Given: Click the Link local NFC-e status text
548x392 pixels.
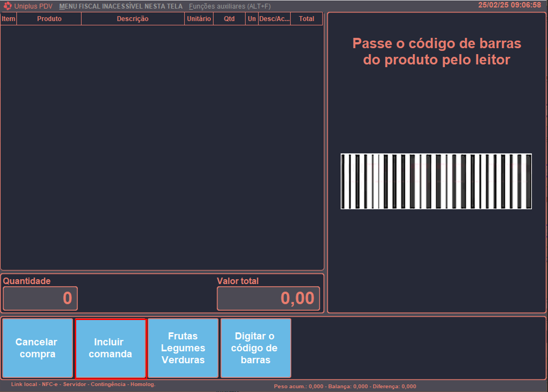Looking at the screenshot, I should click(x=83, y=384).
